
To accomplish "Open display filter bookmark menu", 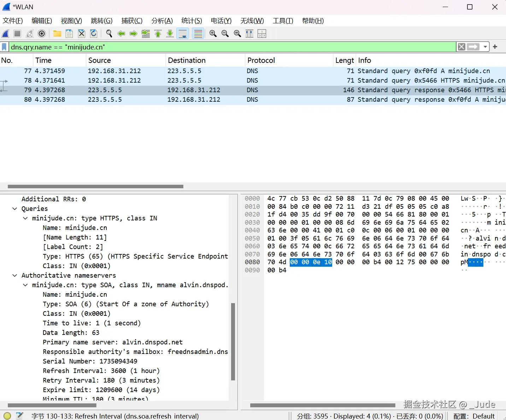I will pos(4,47).
